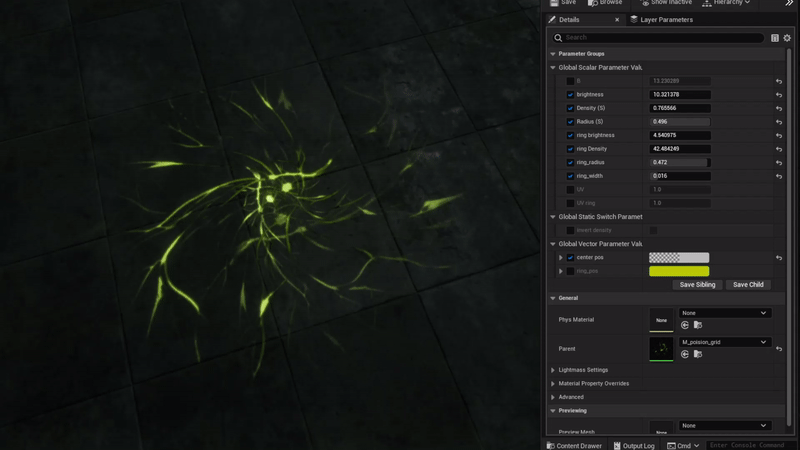Browse to Parent material in Content Browser
Viewport: 800px width, 450px height.
(698, 354)
